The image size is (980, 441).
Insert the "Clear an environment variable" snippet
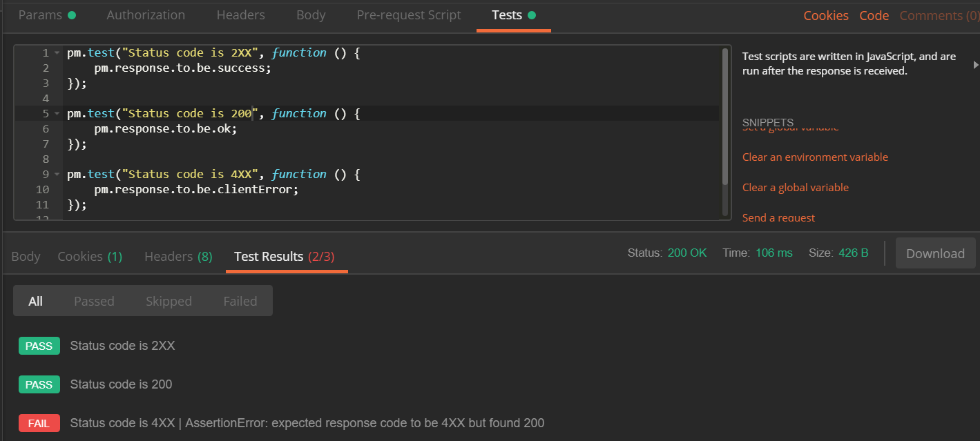click(x=815, y=157)
